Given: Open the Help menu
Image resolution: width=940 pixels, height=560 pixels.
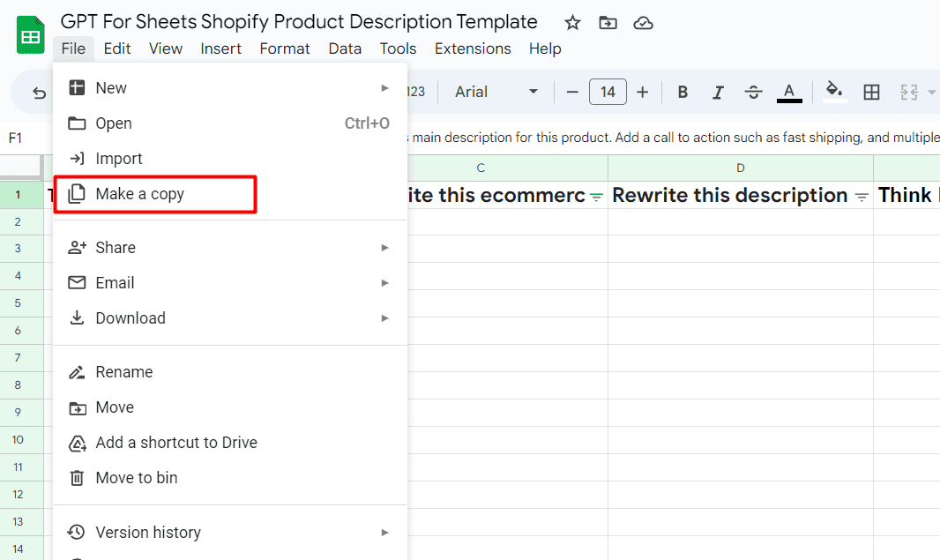Looking at the screenshot, I should [545, 49].
